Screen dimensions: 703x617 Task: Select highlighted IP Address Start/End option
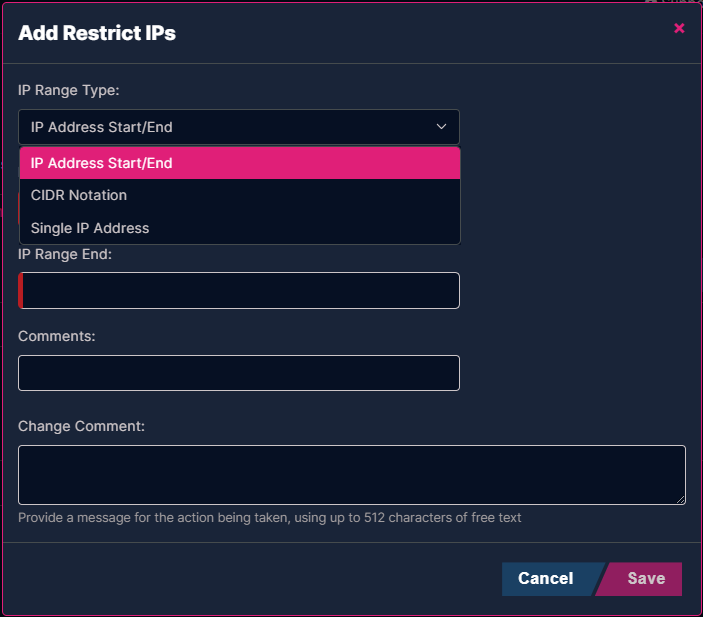click(x=240, y=163)
